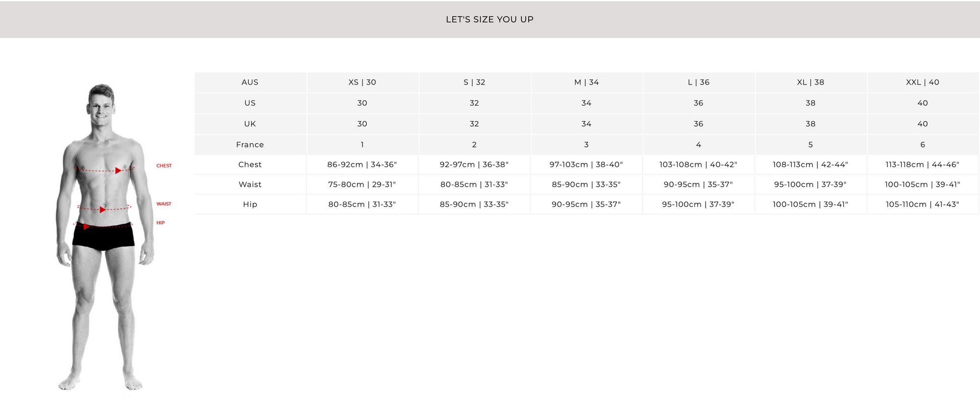Select the XXL | 40 size column header
The width and height of the screenshot is (980, 401).
pyautogui.click(x=923, y=82)
